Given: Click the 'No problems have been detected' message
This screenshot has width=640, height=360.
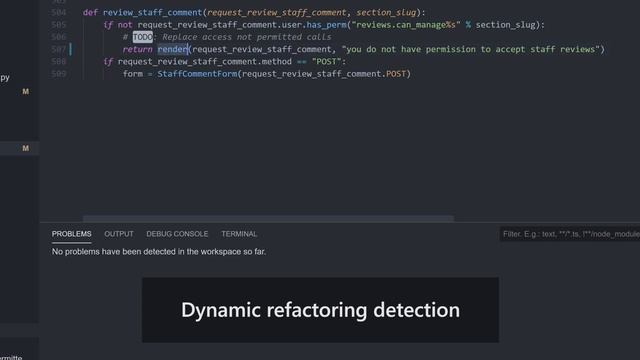Looking at the screenshot, I should (x=159, y=251).
